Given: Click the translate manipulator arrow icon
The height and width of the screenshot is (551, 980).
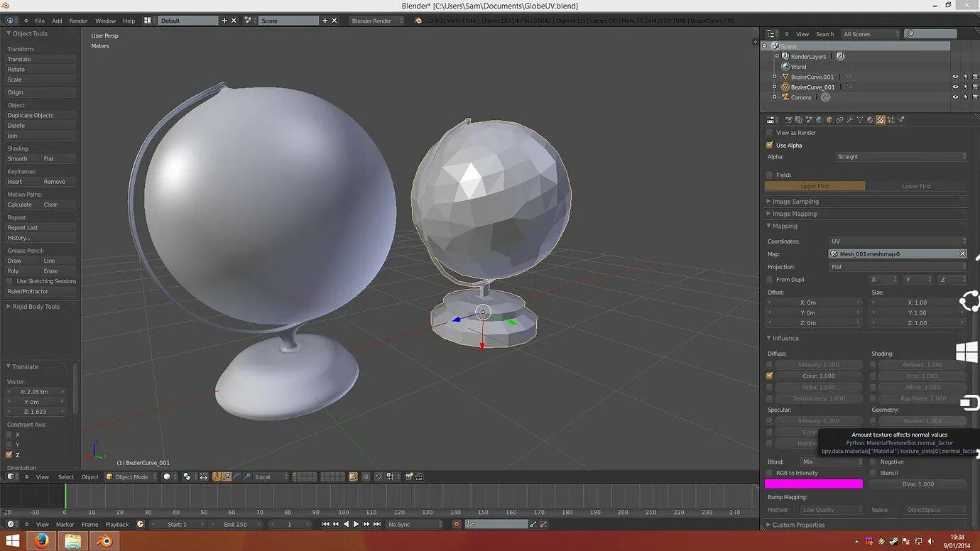Looking at the screenshot, I should coord(227,476).
